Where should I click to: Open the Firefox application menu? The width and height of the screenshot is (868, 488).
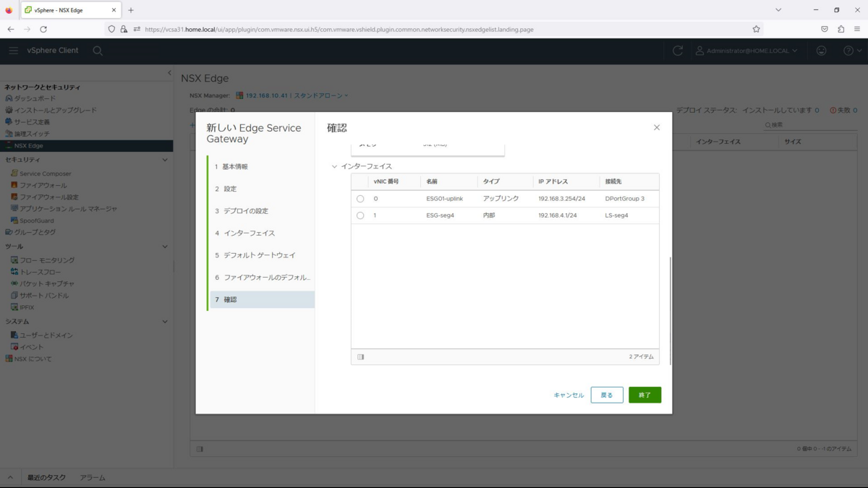tap(857, 29)
